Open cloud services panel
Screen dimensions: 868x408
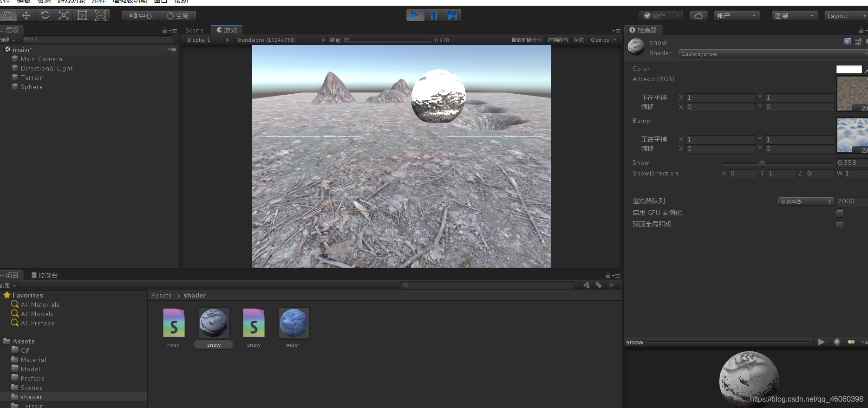(698, 16)
